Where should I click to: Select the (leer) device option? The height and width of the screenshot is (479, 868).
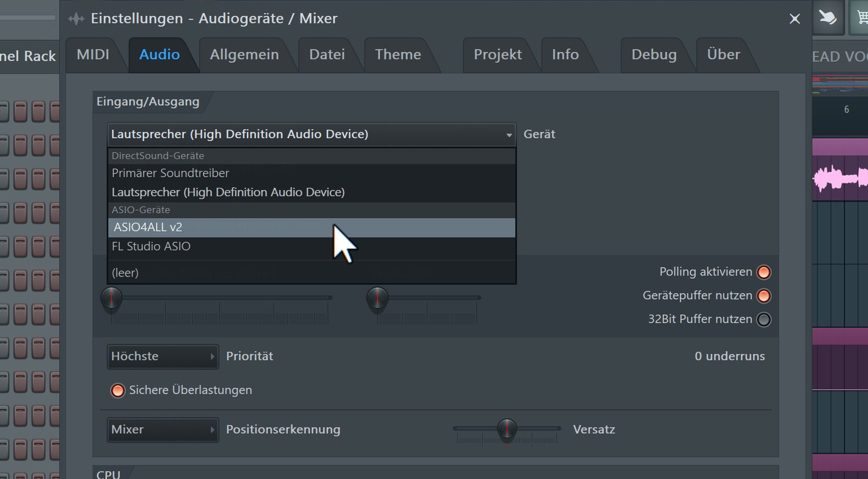tap(312, 273)
